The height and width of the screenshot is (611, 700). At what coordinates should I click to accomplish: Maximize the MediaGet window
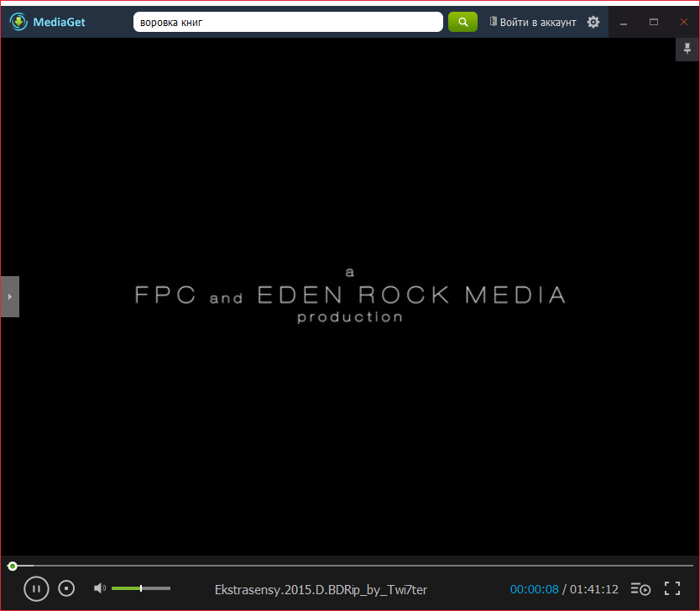(654, 22)
